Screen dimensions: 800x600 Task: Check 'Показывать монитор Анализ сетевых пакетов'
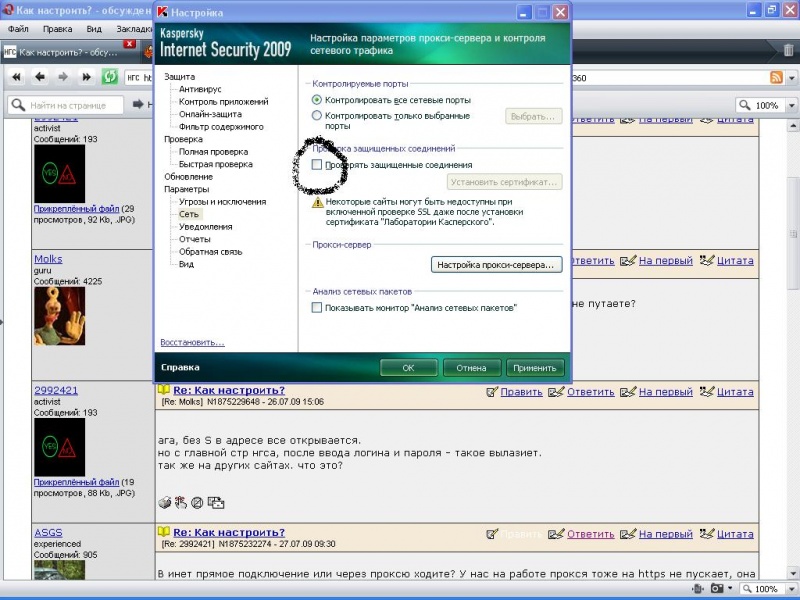tap(317, 308)
